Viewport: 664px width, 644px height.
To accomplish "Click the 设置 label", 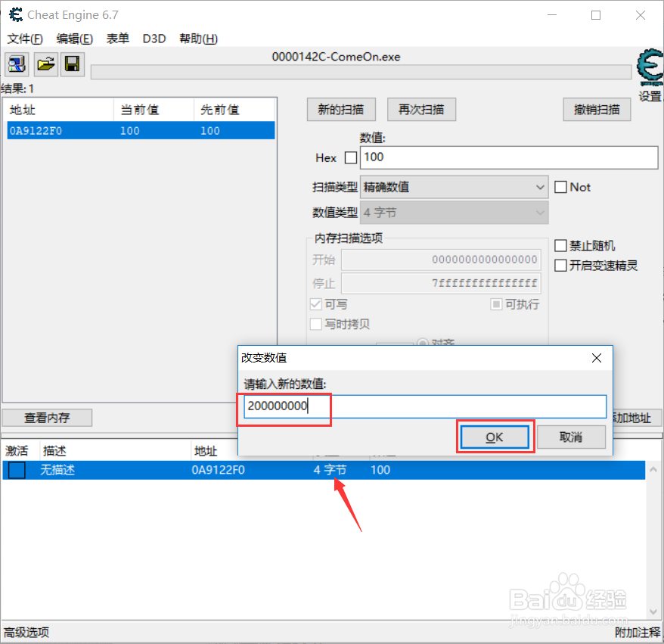I will pyautogui.click(x=650, y=96).
